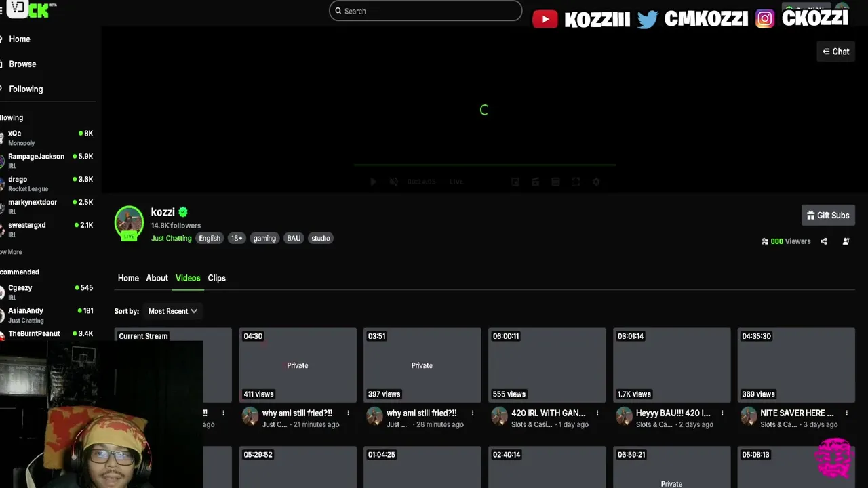
Task: Toggle the player mute speaker icon
Action: coord(393,182)
